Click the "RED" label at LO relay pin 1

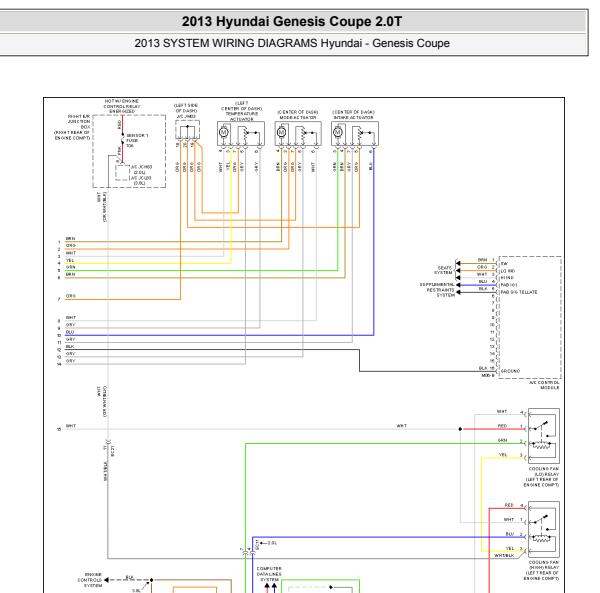502,425
